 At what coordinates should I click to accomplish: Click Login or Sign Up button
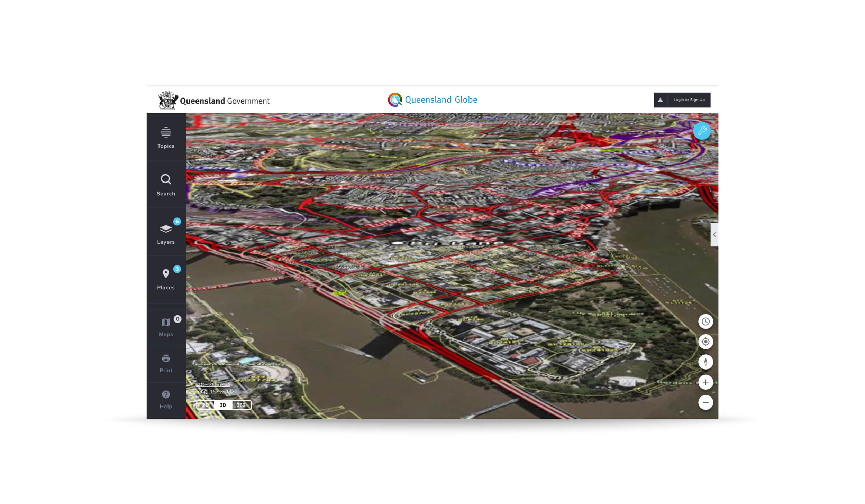(x=683, y=100)
